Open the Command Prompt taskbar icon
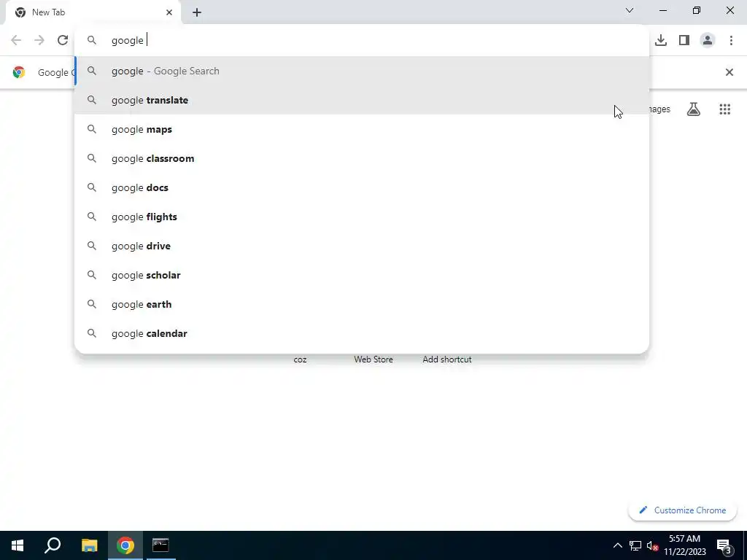The width and height of the screenshot is (747, 560). pos(160,545)
